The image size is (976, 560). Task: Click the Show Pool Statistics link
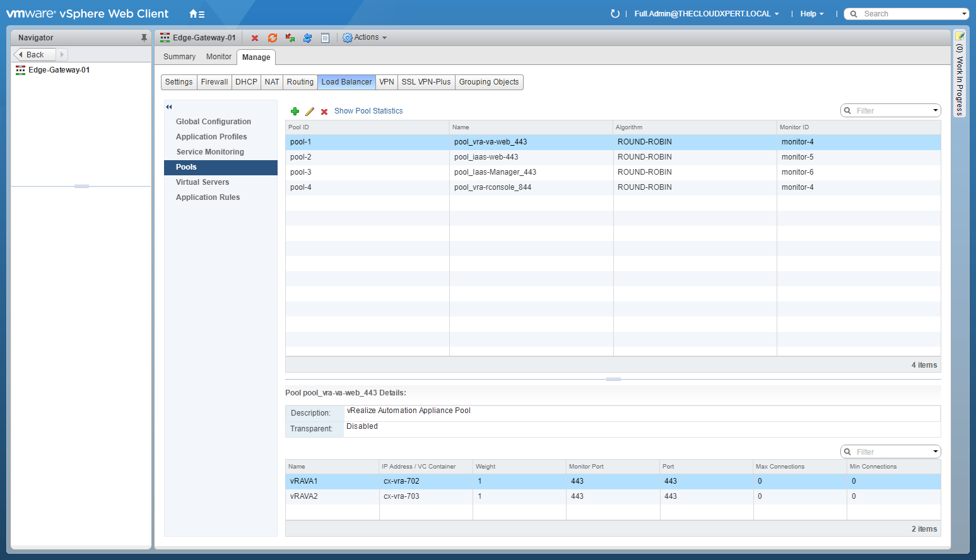pyautogui.click(x=368, y=111)
